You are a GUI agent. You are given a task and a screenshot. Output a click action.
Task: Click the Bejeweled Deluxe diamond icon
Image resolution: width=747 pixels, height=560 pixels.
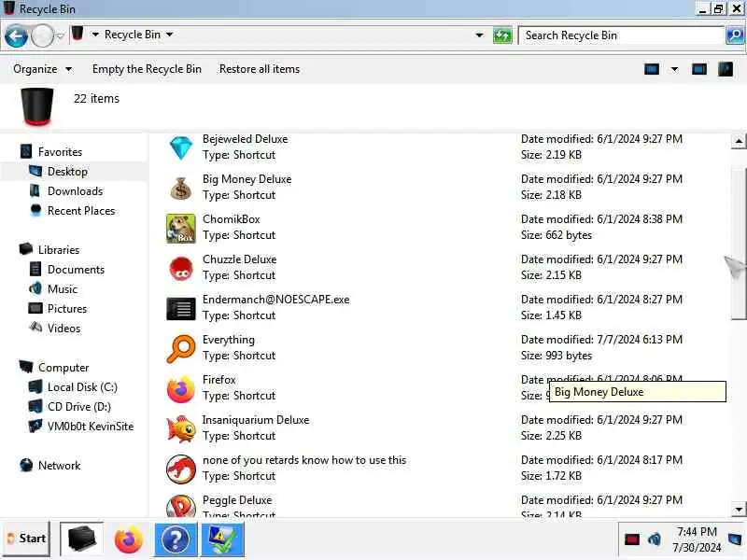(180, 147)
